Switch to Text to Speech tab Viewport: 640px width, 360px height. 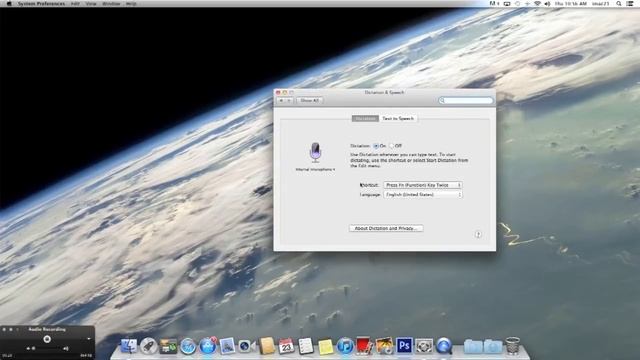coord(398,118)
